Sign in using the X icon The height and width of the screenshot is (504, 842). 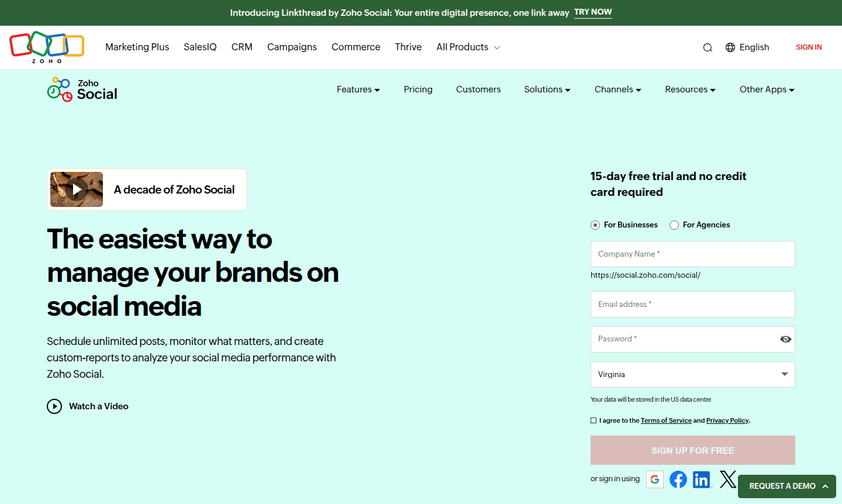point(727,479)
